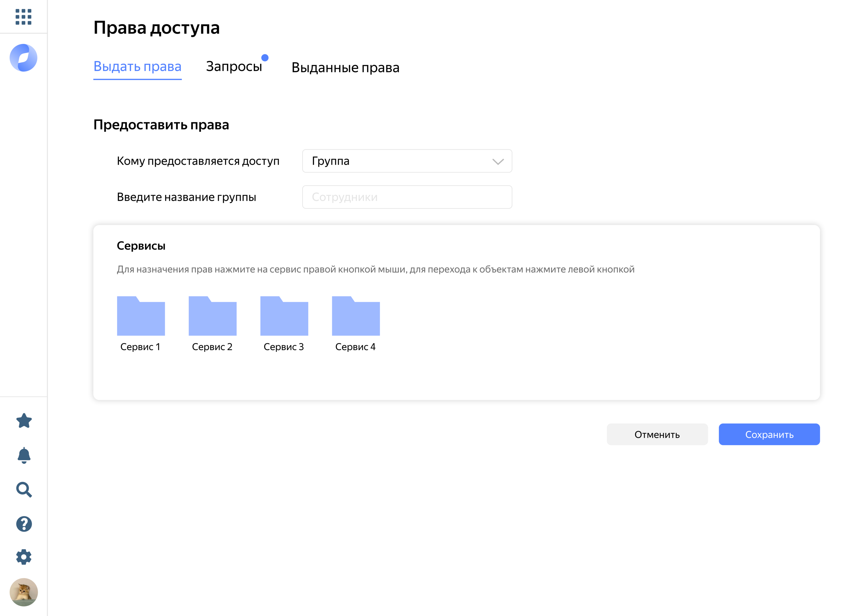Click the search magnifier icon
Image resolution: width=867 pixels, height=616 pixels.
pyautogui.click(x=24, y=489)
